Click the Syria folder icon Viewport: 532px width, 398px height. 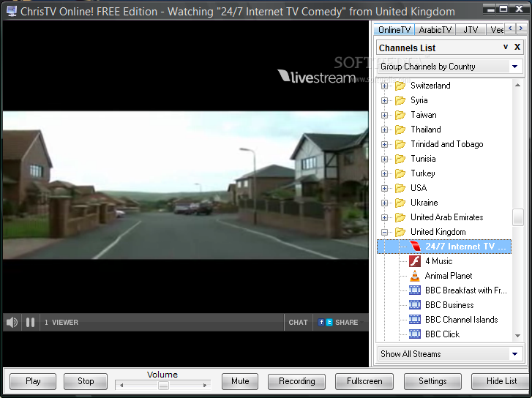(x=400, y=100)
